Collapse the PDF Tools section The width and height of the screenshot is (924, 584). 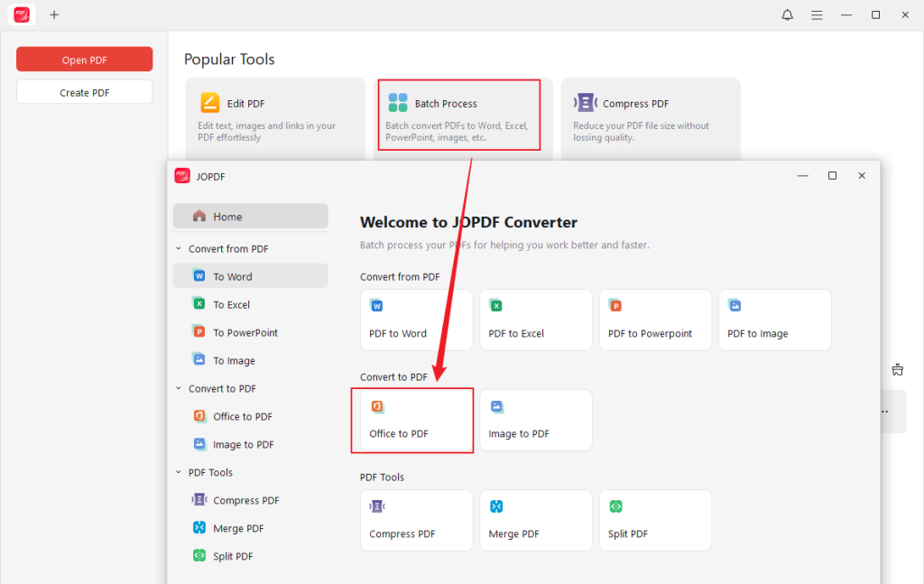178,471
